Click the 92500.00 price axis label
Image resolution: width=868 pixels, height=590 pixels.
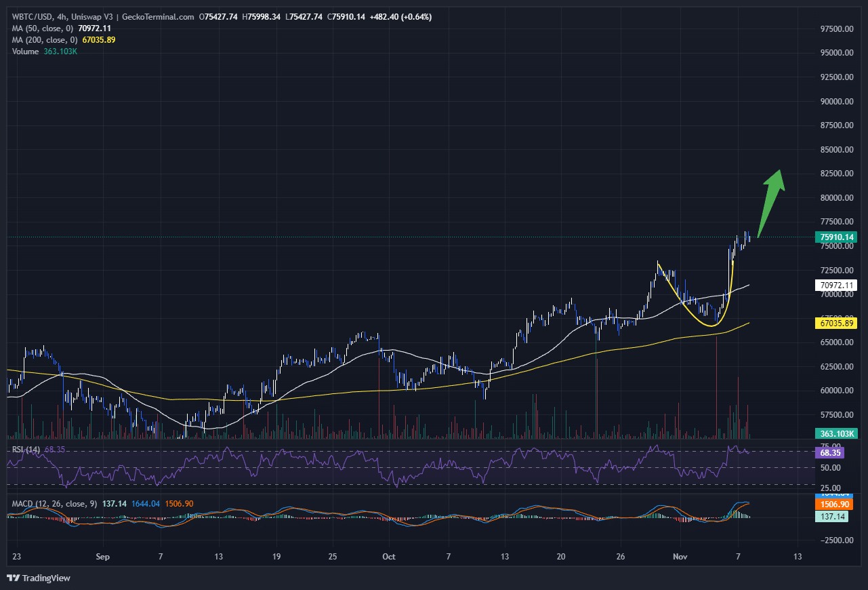836,77
